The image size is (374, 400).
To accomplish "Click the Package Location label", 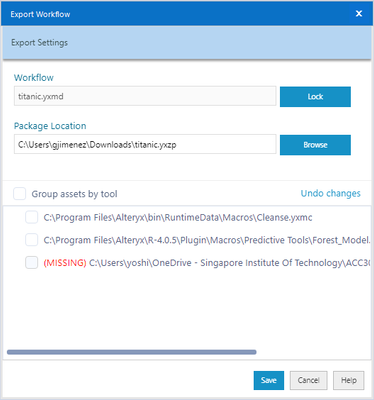I will 50,126.
